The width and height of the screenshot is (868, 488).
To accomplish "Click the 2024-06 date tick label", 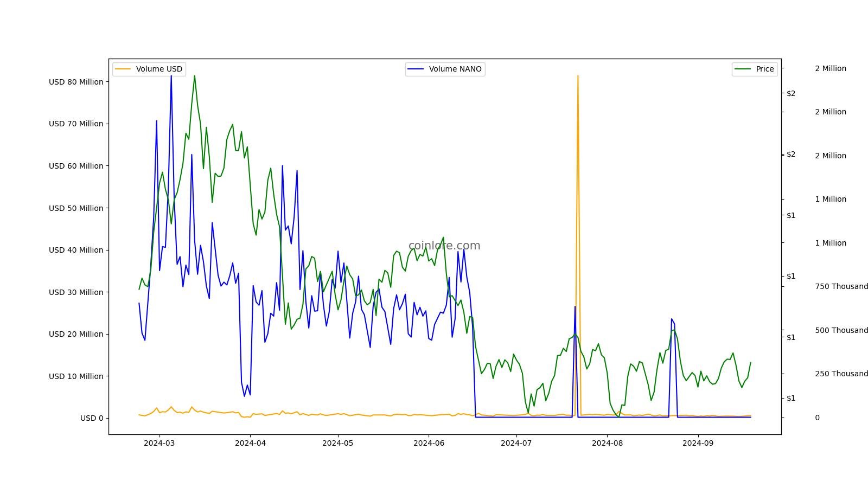I will [429, 443].
